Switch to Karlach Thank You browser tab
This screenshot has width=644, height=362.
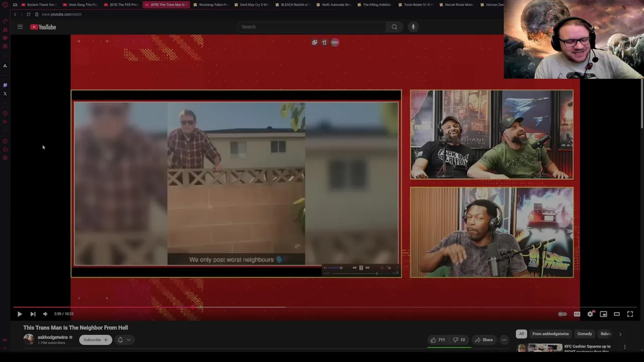point(39,5)
